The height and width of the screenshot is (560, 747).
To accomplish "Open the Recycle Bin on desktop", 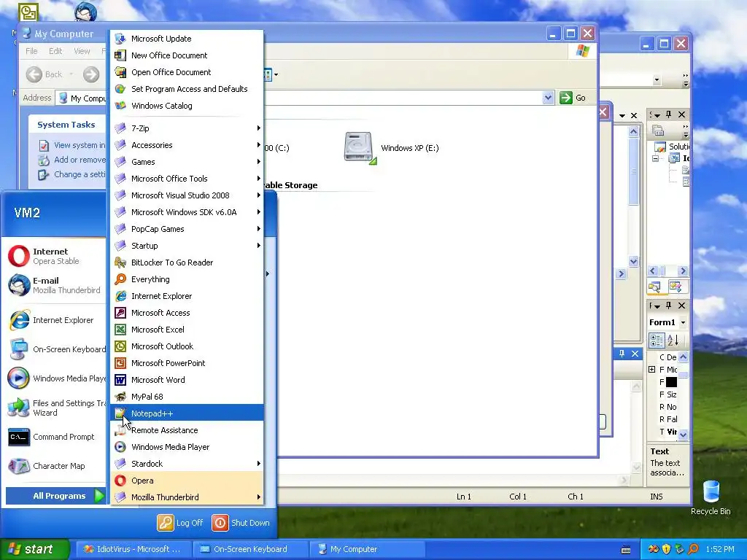I will pos(711,497).
